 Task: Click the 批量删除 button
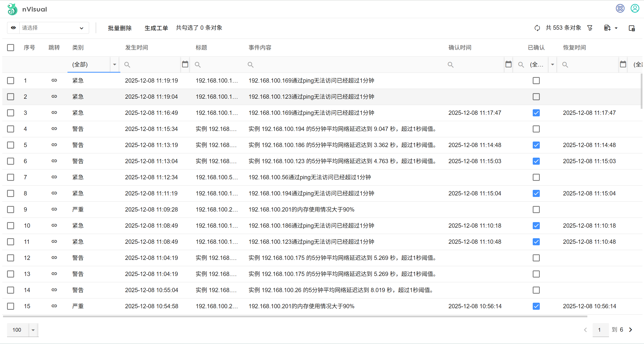point(120,28)
